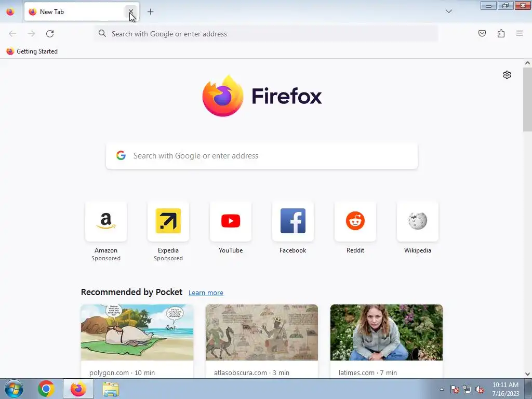Reload the current page

pyautogui.click(x=50, y=34)
